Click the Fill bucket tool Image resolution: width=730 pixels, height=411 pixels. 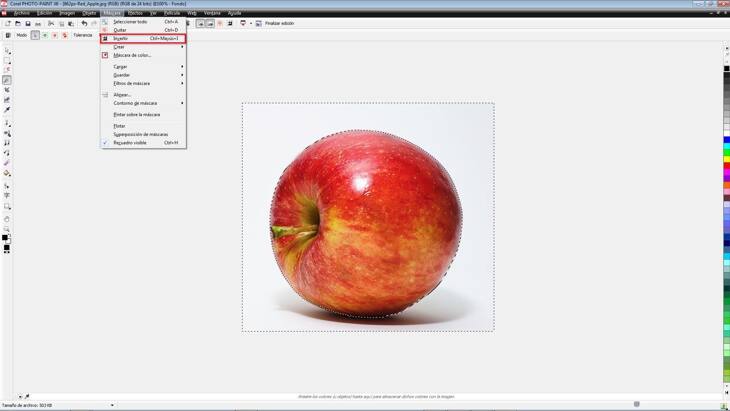(7, 173)
